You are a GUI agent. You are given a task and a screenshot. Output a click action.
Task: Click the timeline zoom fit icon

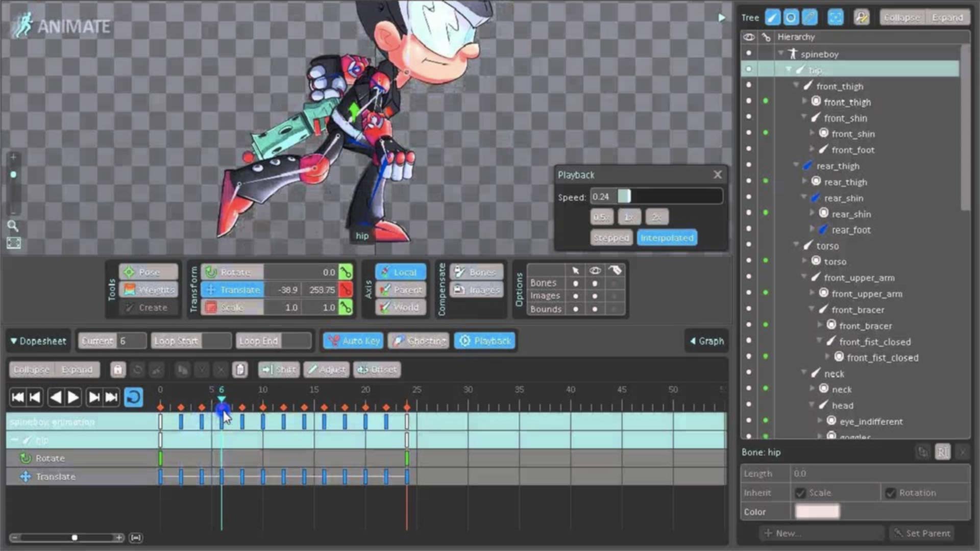(x=136, y=537)
